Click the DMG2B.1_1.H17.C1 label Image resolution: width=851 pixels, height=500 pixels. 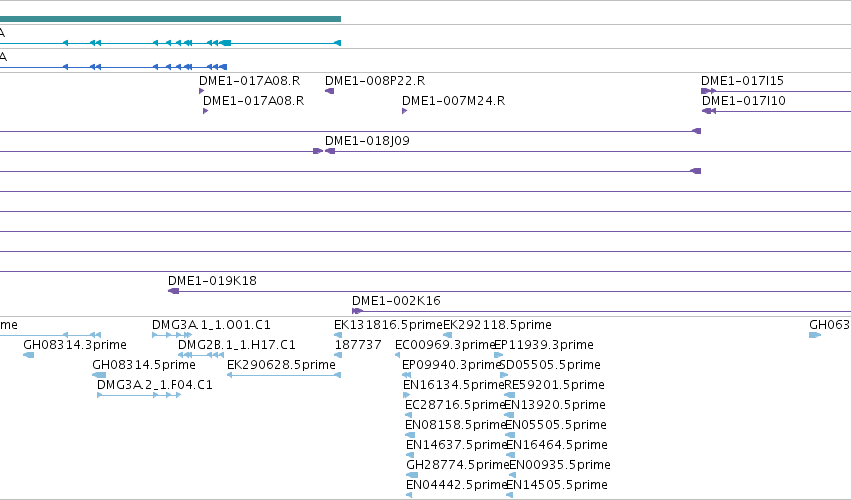point(237,345)
